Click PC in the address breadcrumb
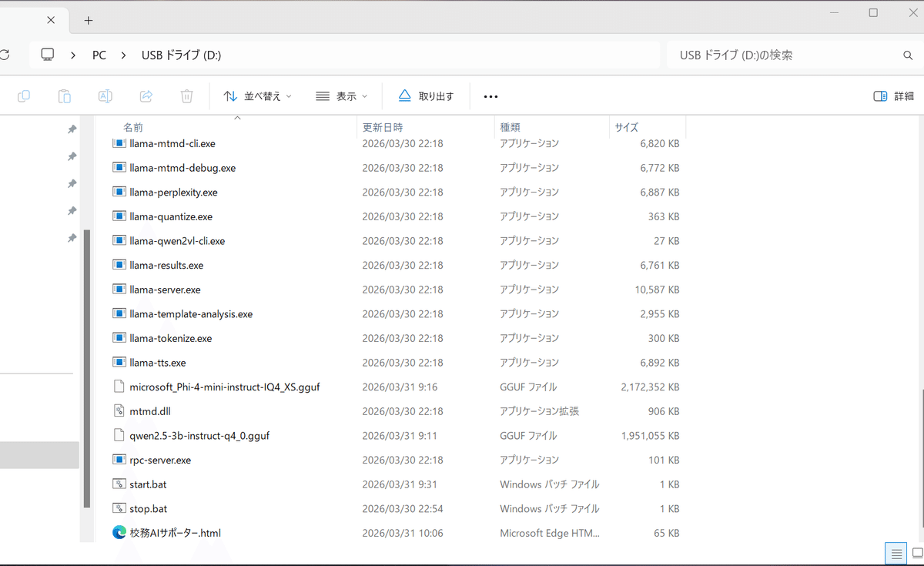Screen dimensions: 924x566 pyautogui.click(x=99, y=55)
